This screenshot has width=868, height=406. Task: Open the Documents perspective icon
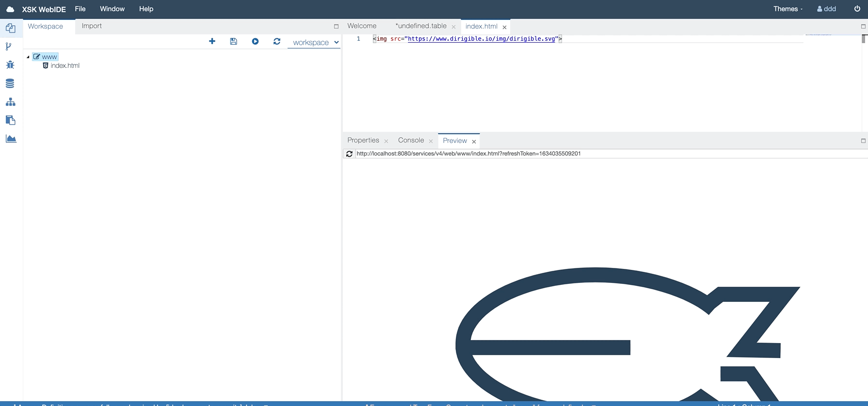coord(10,120)
